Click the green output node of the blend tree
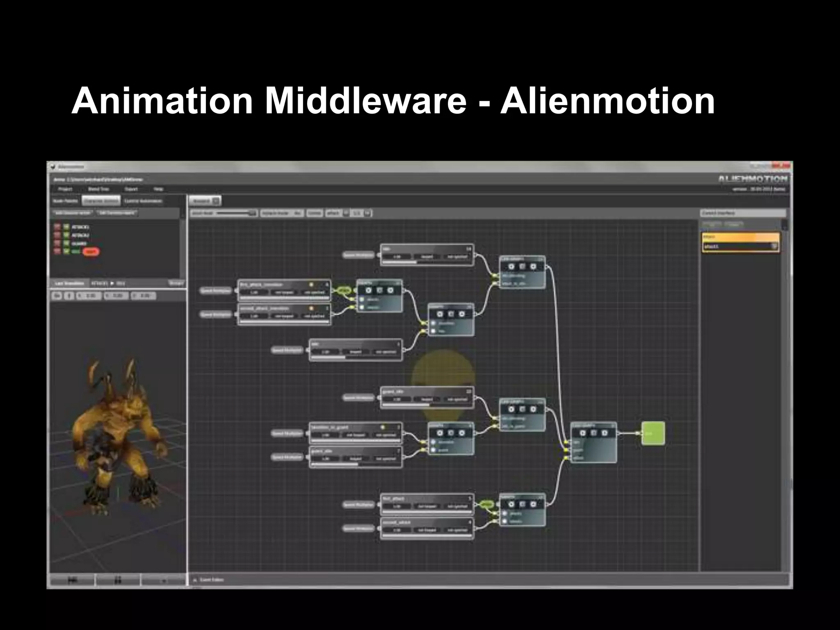 [x=653, y=433]
